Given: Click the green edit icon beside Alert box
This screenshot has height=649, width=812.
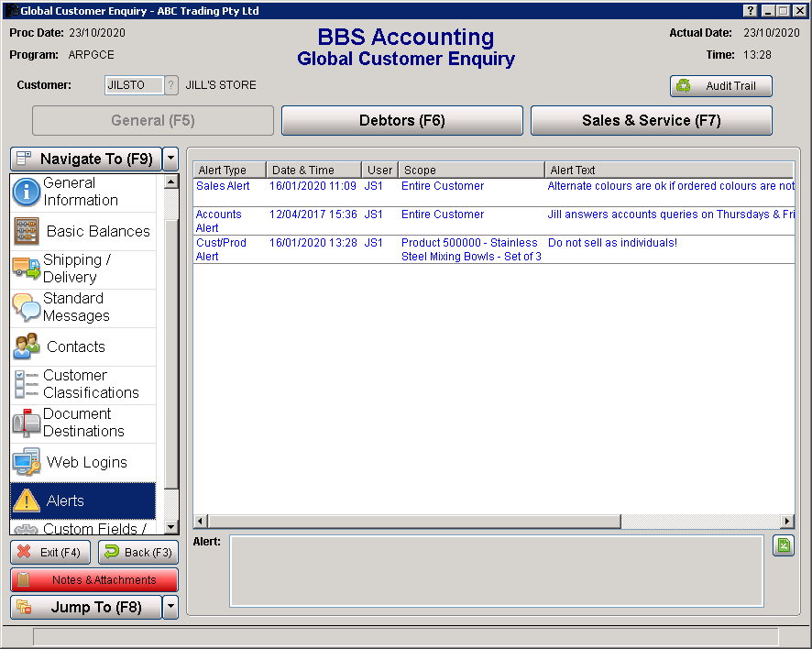Looking at the screenshot, I should pyautogui.click(x=784, y=545).
